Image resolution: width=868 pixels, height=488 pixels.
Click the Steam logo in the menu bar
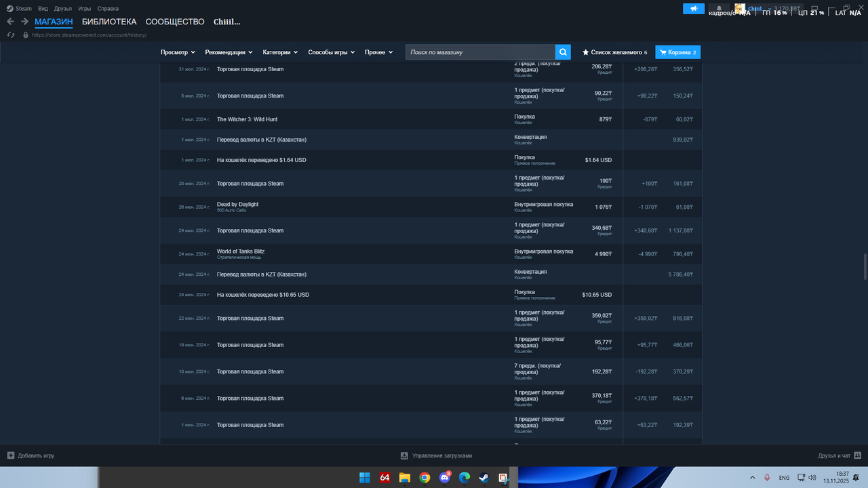10,9
